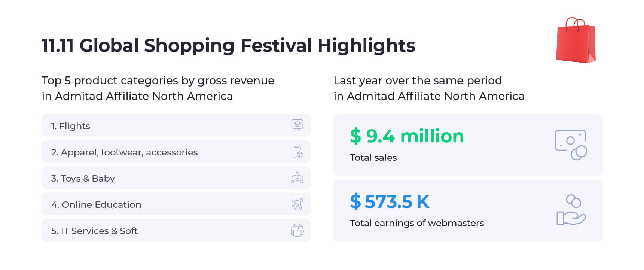This screenshot has width=644, height=270.
Task: Select the 5. IT Services & Soft item
Action: (176, 230)
